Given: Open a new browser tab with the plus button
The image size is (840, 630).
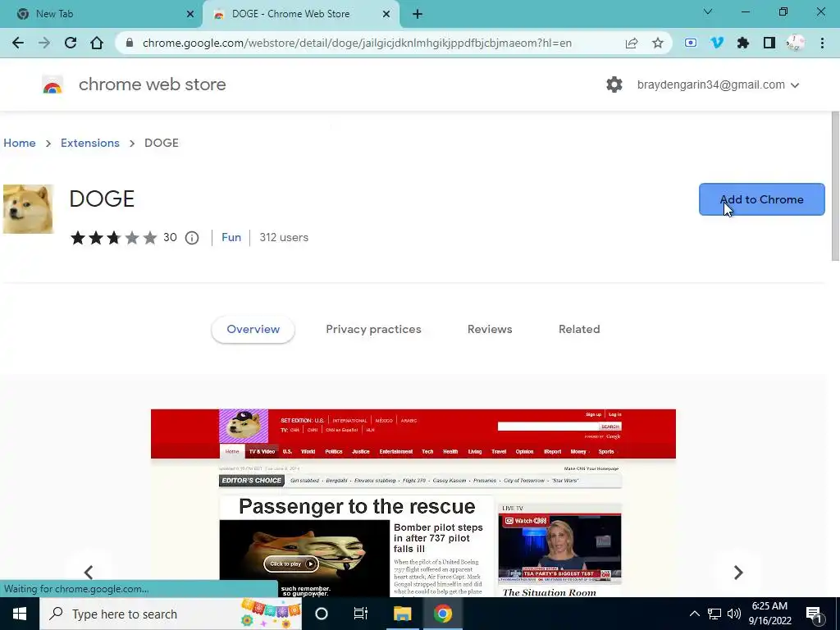Looking at the screenshot, I should click(418, 14).
